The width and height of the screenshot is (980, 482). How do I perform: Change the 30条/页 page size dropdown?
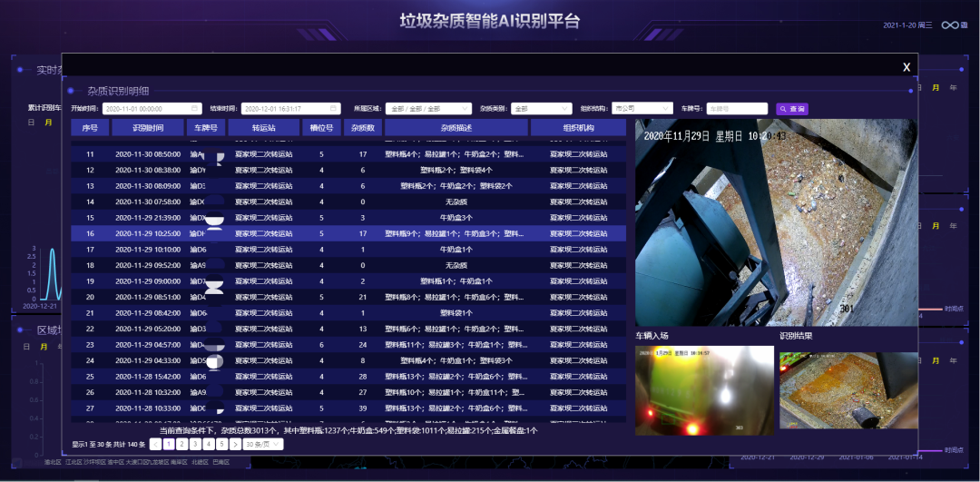[264, 445]
